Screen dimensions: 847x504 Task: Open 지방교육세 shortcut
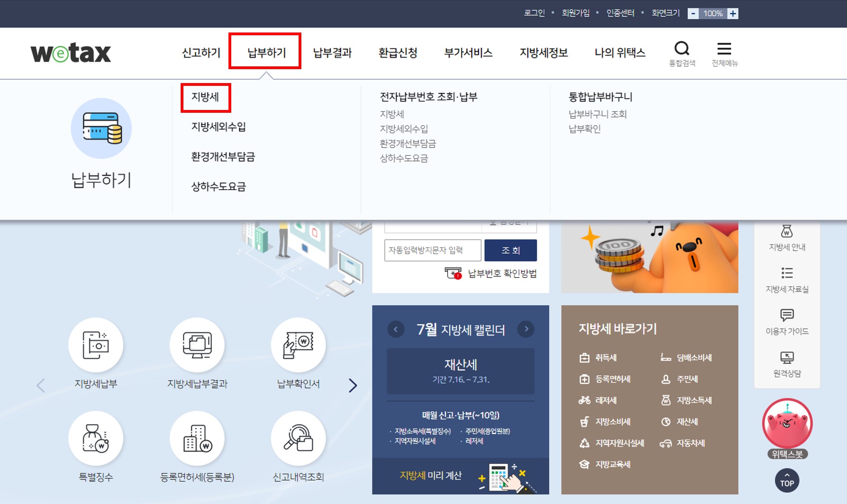click(x=605, y=465)
